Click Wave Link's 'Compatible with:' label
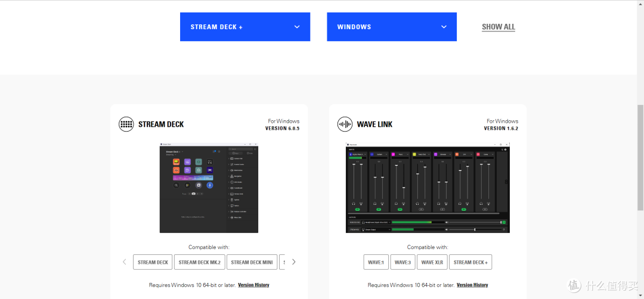The height and width of the screenshot is (299, 644). pos(428,247)
